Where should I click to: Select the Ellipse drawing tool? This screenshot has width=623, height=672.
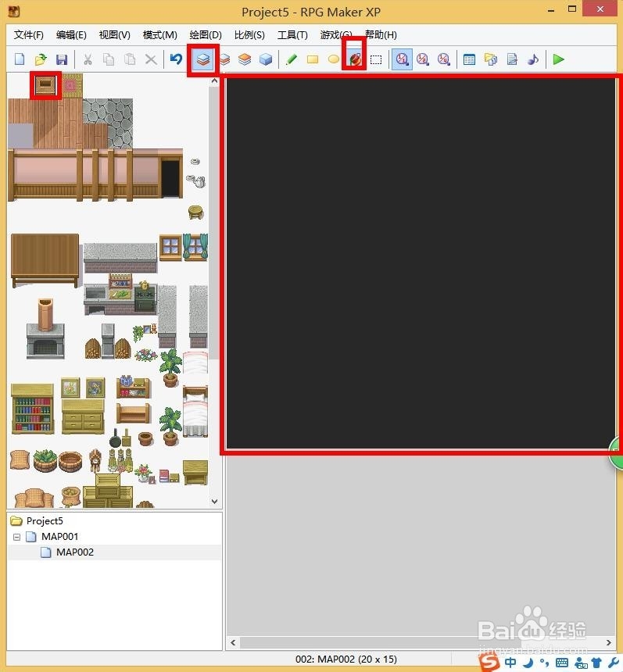click(333, 59)
